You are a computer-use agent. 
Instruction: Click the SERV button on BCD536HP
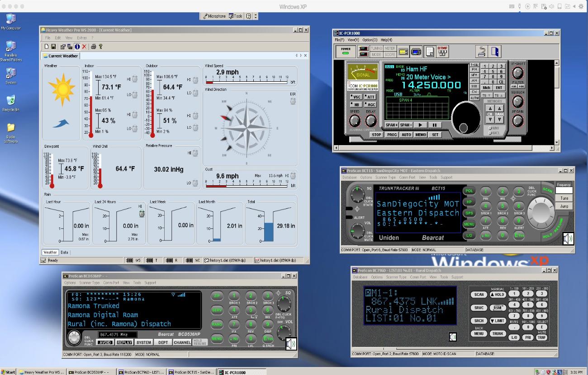coord(217,310)
